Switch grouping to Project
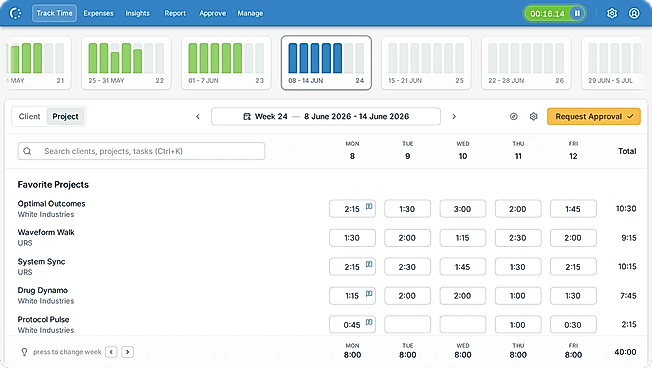Screen dimensions: 652x368 pyautogui.click(x=65, y=116)
